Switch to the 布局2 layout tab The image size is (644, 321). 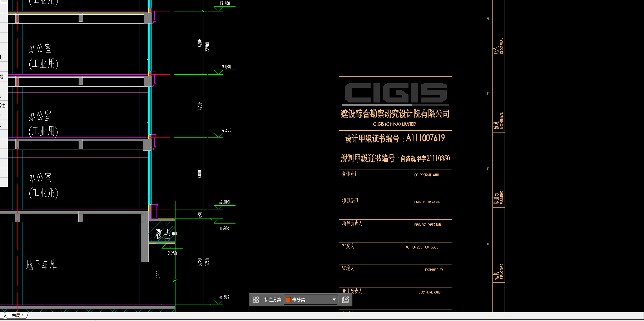(x=17, y=316)
